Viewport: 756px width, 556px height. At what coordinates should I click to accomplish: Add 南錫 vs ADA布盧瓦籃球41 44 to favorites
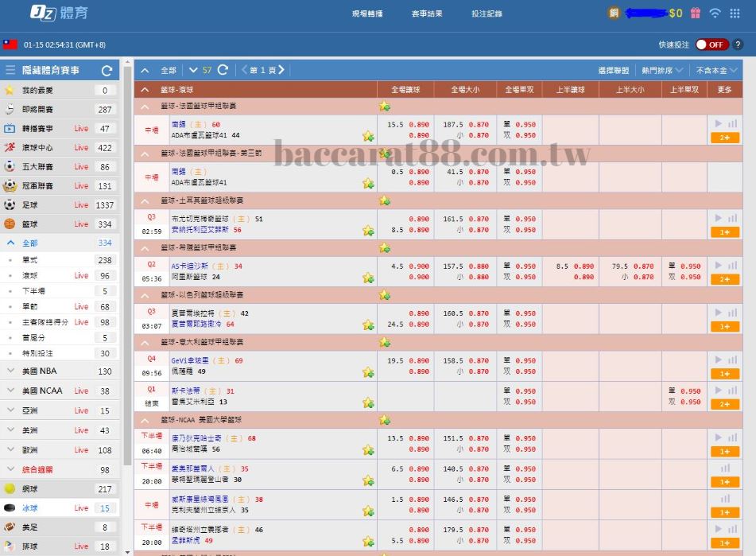[x=368, y=136]
